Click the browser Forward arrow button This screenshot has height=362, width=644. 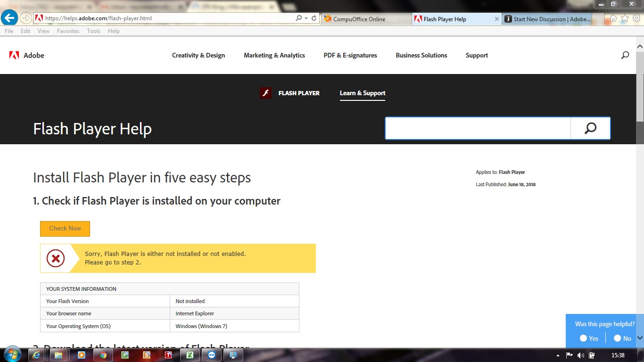pyautogui.click(x=26, y=18)
